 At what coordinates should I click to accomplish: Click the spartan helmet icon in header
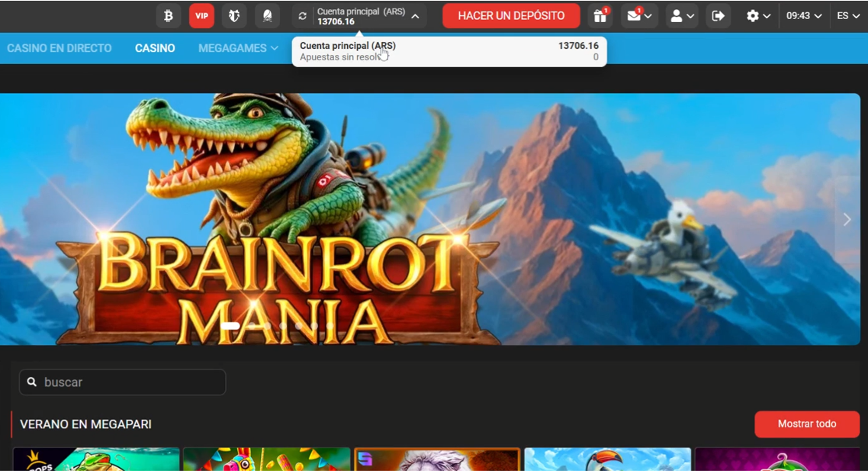click(x=268, y=16)
